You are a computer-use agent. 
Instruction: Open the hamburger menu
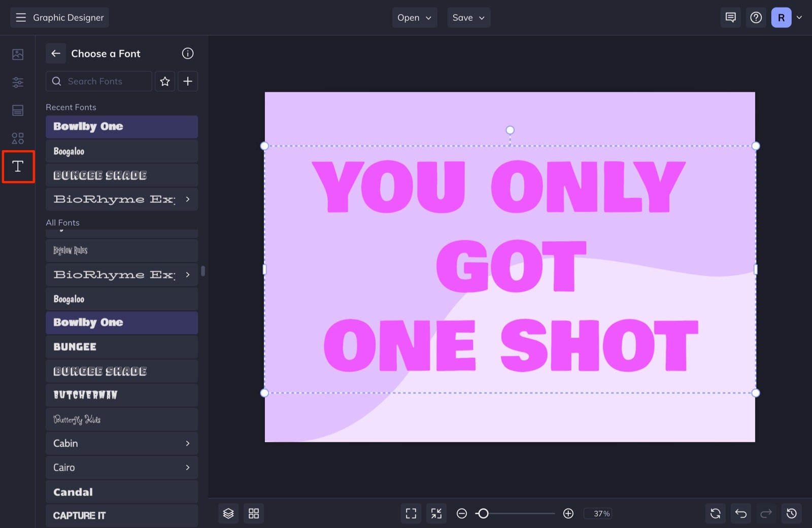20,17
